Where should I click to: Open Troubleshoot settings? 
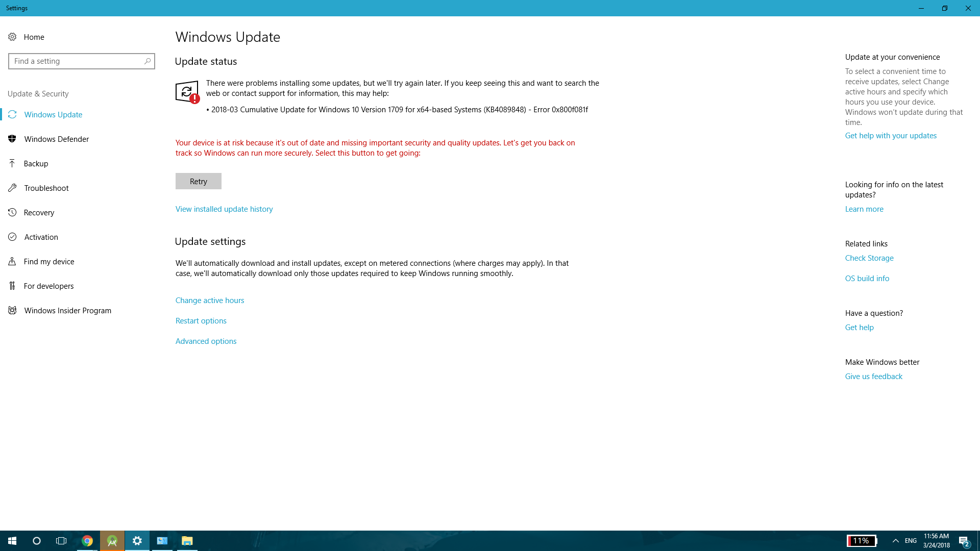[x=46, y=188]
